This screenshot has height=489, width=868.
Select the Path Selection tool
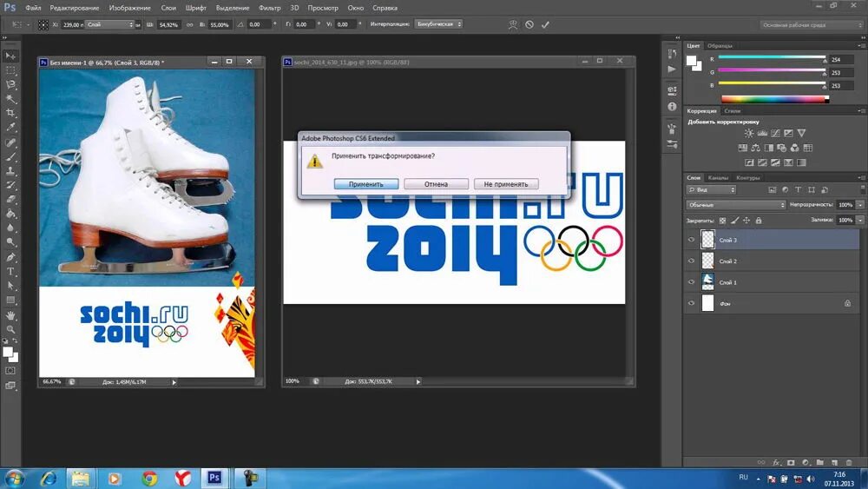(10, 286)
